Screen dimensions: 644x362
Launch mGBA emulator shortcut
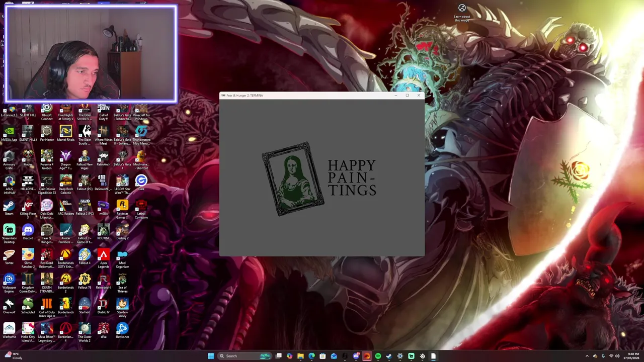[103, 208]
